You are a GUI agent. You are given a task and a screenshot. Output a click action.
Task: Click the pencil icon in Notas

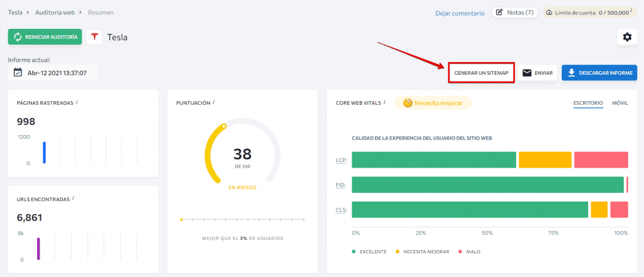[499, 13]
